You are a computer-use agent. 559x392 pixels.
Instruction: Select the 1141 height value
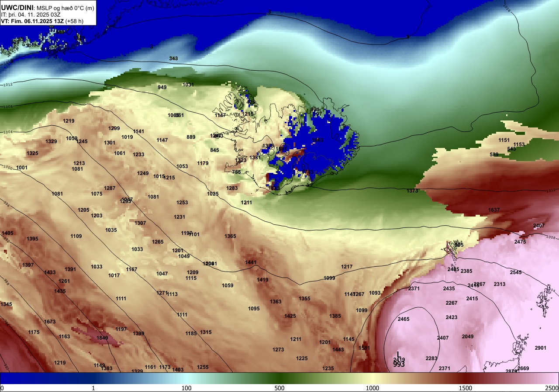click(138, 131)
